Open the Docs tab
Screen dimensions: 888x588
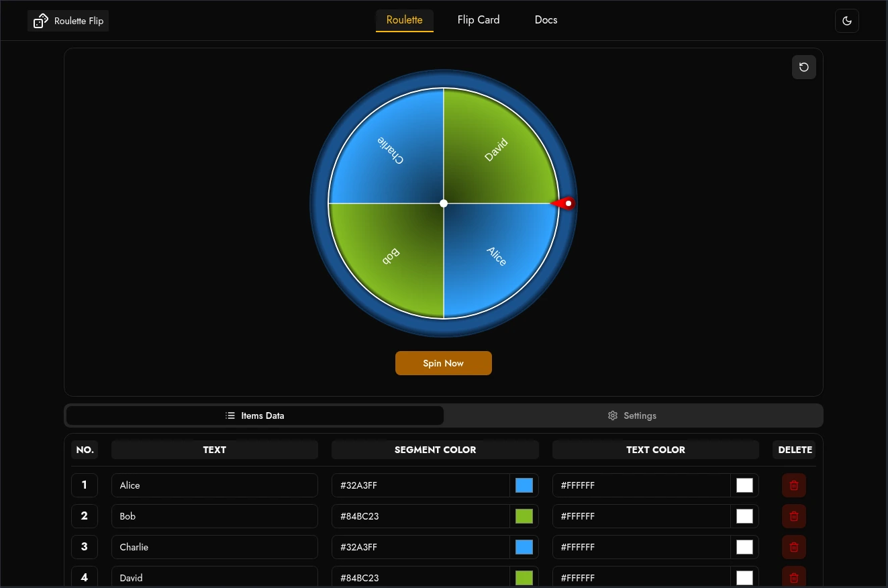coord(546,20)
